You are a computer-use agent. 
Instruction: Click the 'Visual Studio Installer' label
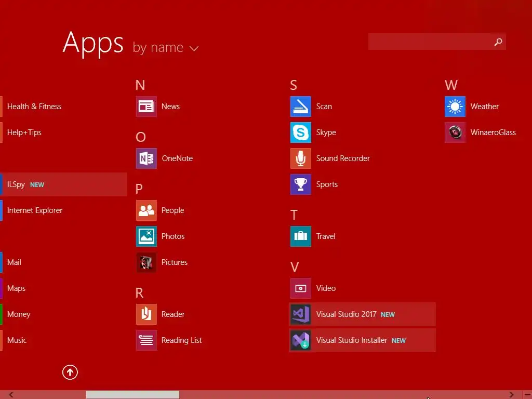(352, 340)
